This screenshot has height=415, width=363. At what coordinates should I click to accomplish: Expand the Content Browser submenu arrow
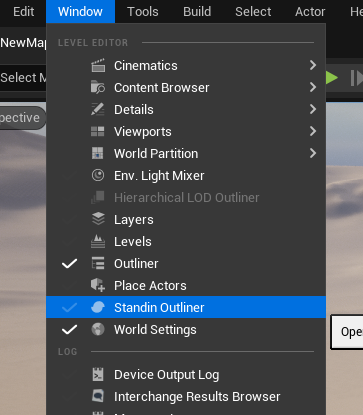pos(313,87)
